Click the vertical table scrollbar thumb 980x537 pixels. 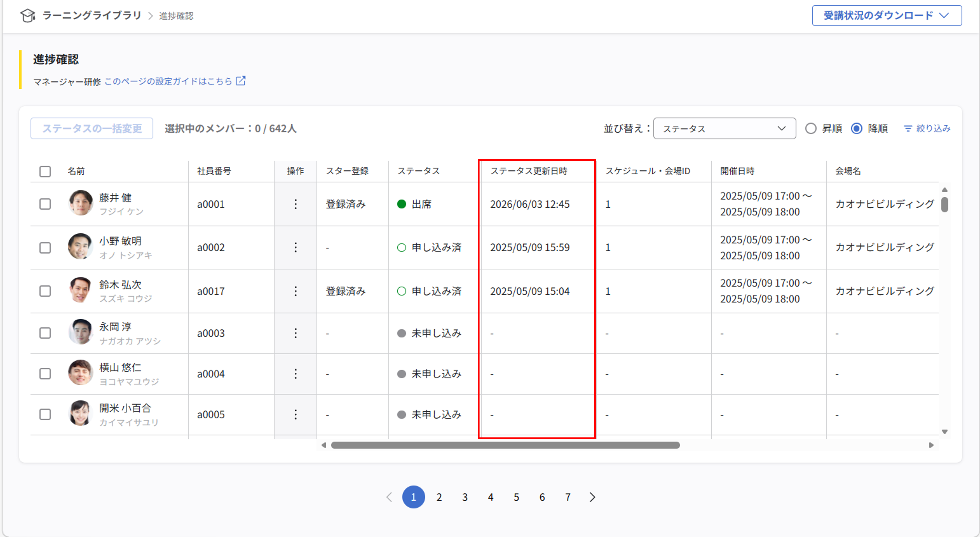pos(945,205)
